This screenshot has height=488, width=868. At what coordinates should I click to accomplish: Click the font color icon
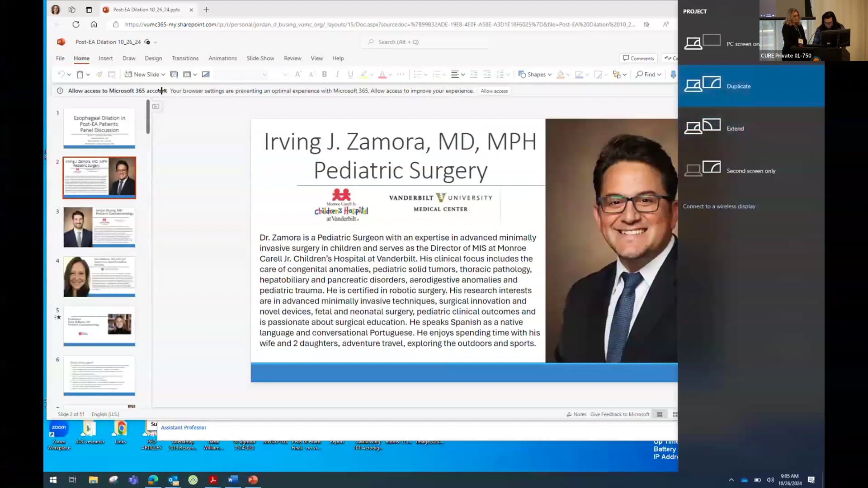click(x=382, y=75)
